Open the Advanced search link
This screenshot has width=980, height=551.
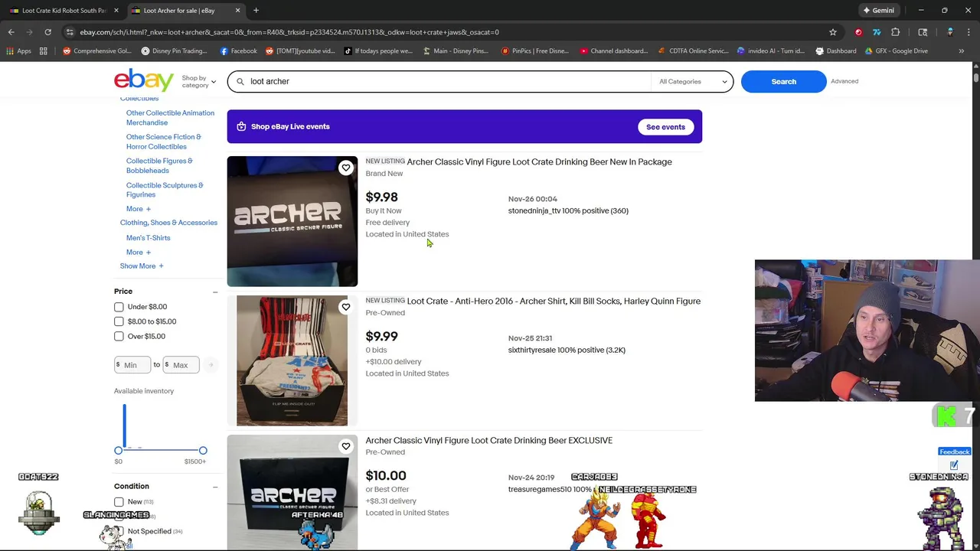click(844, 81)
